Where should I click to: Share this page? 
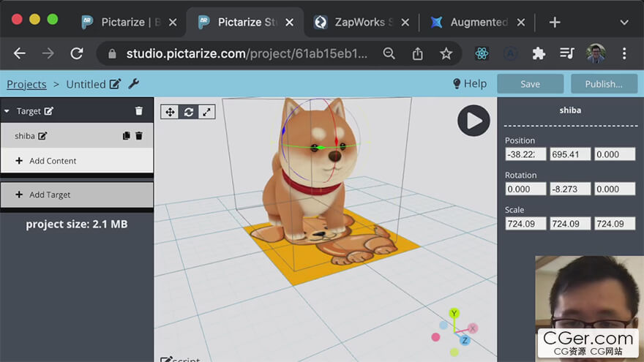[417, 53]
